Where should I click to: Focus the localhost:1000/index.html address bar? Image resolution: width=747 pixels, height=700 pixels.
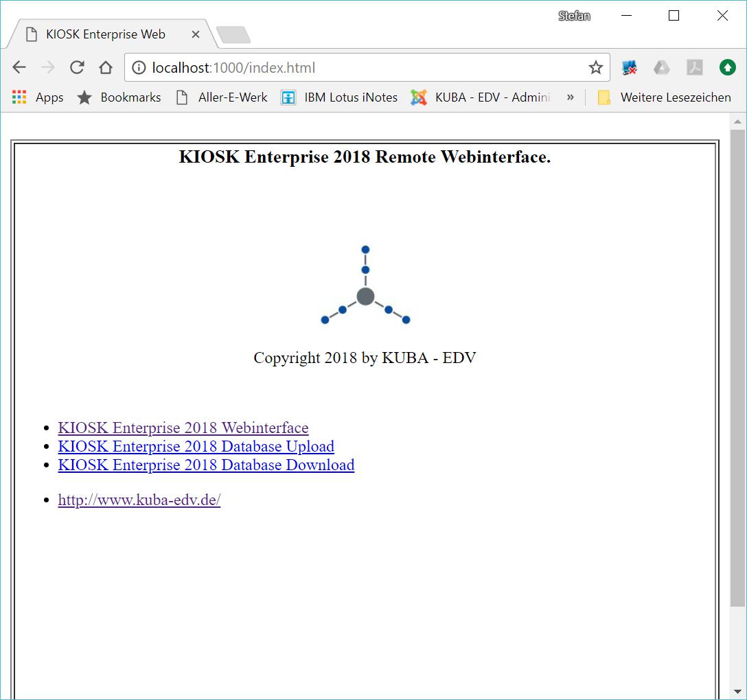pos(367,68)
